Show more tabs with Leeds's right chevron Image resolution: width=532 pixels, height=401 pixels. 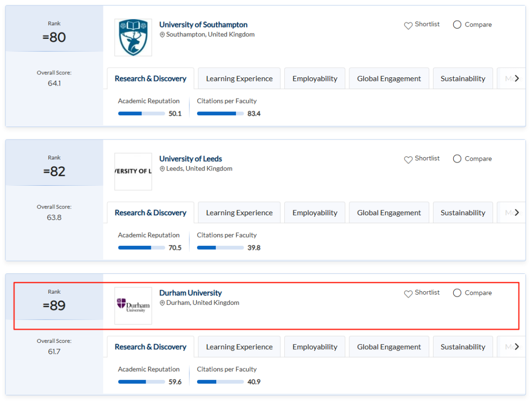point(516,212)
